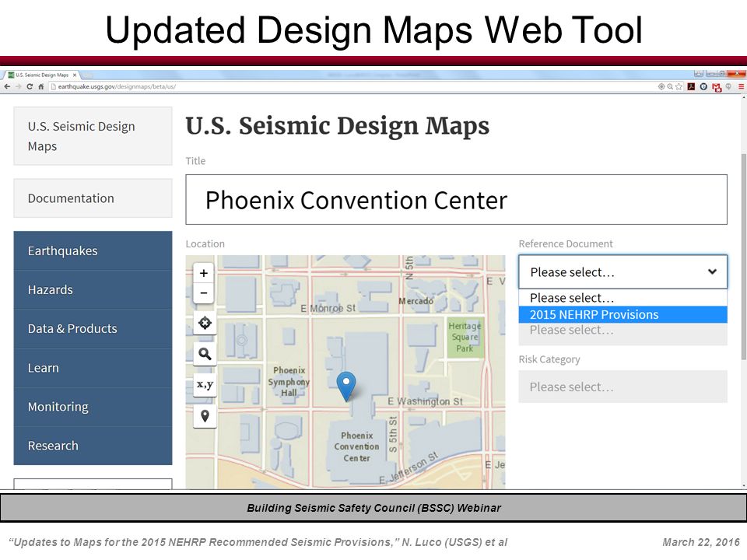Open the Risk Category dropdown
The height and width of the screenshot is (560, 747).
(622, 387)
